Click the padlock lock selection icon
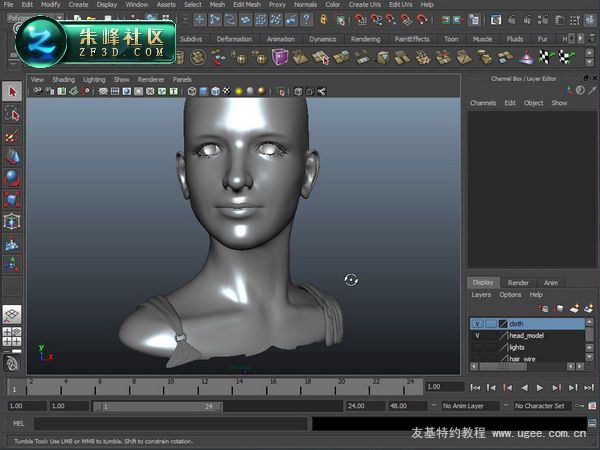The width and height of the screenshot is (600, 450). [324, 19]
